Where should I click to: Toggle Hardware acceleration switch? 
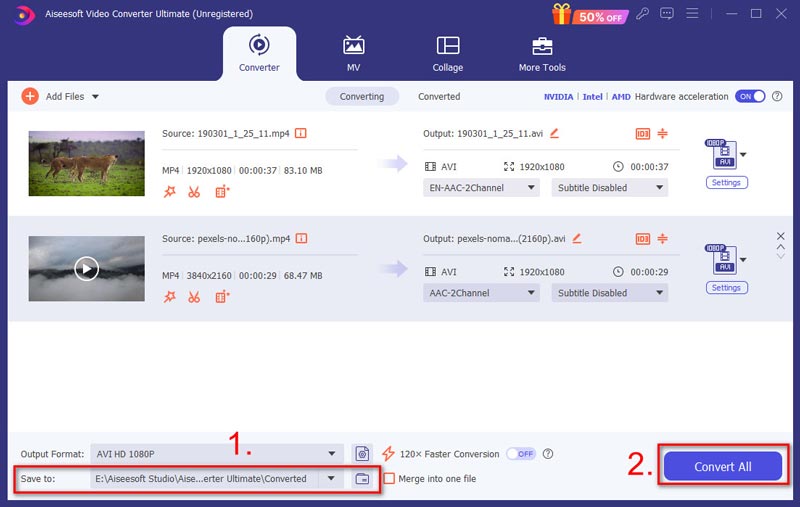click(749, 96)
